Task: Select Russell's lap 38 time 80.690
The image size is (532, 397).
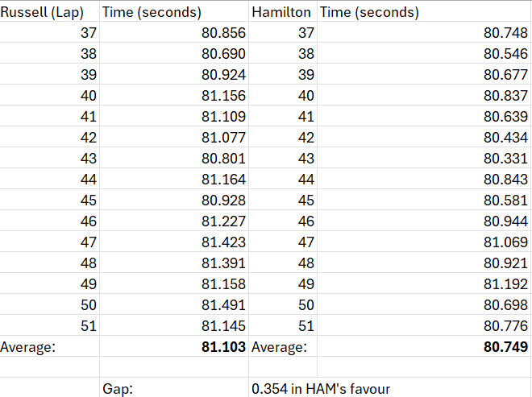Action: [174, 54]
